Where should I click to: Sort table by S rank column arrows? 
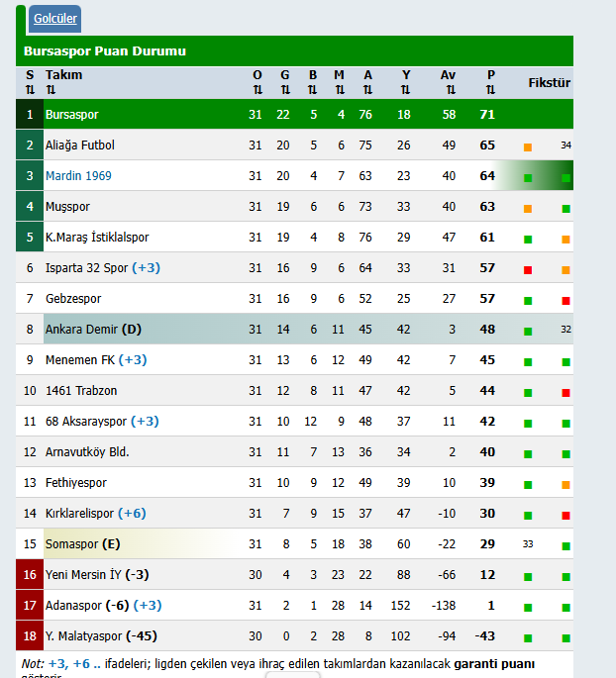[30, 90]
